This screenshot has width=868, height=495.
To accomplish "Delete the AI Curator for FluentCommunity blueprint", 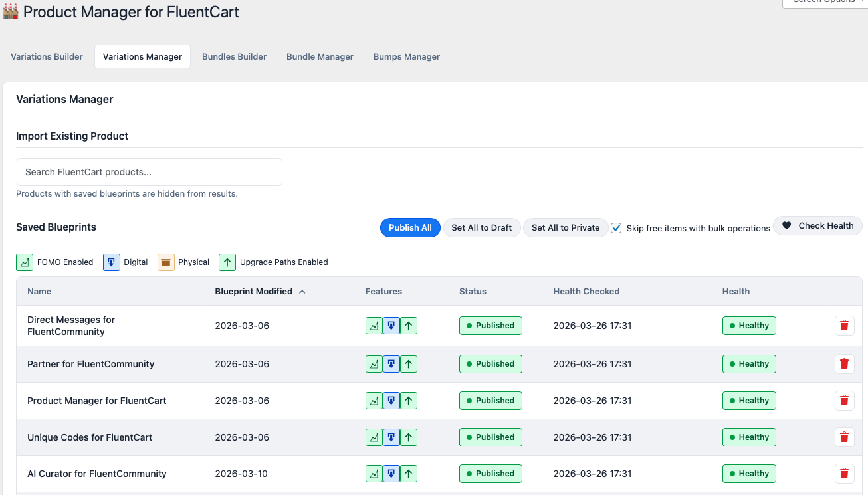I will 845,474.
